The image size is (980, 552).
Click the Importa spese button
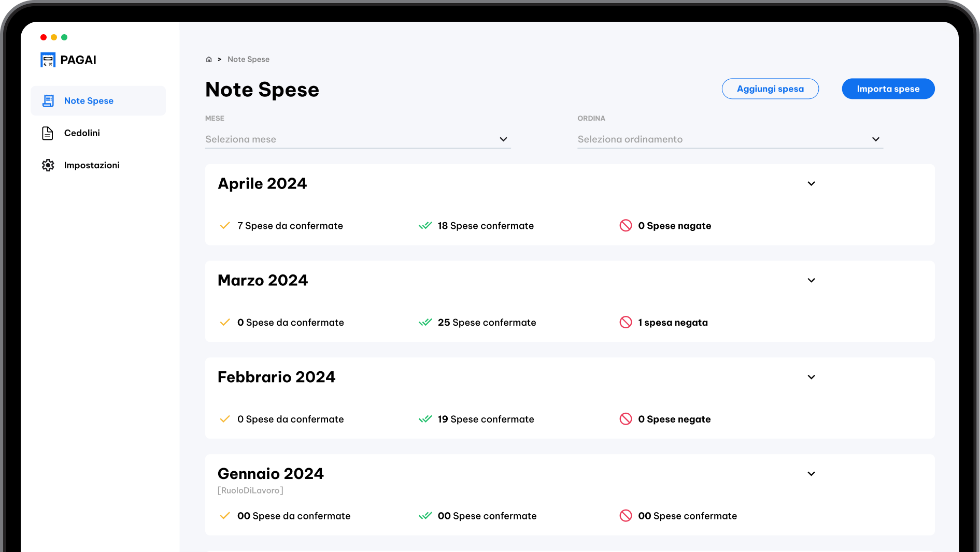[x=888, y=89]
